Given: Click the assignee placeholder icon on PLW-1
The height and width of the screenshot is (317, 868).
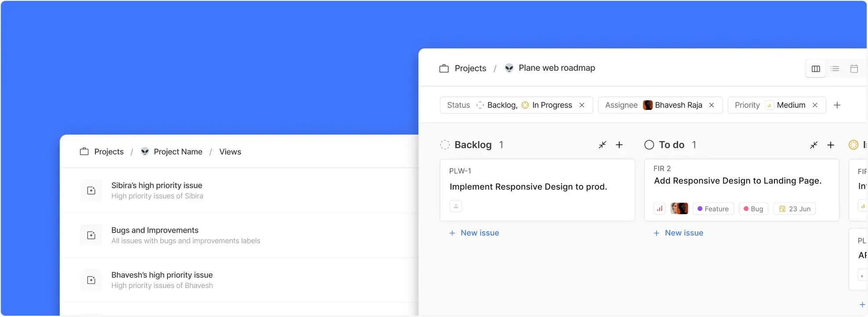Looking at the screenshot, I should (456, 206).
